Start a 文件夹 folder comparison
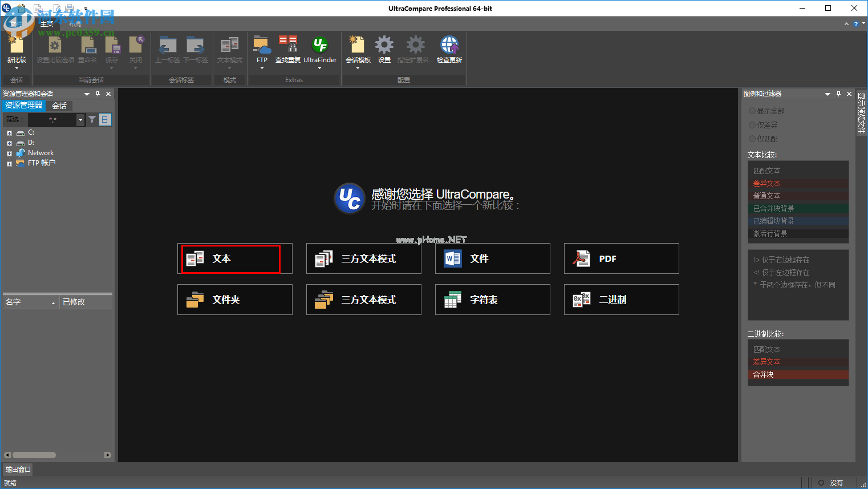The height and width of the screenshot is (489, 868). pyautogui.click(x=235, y=300)
